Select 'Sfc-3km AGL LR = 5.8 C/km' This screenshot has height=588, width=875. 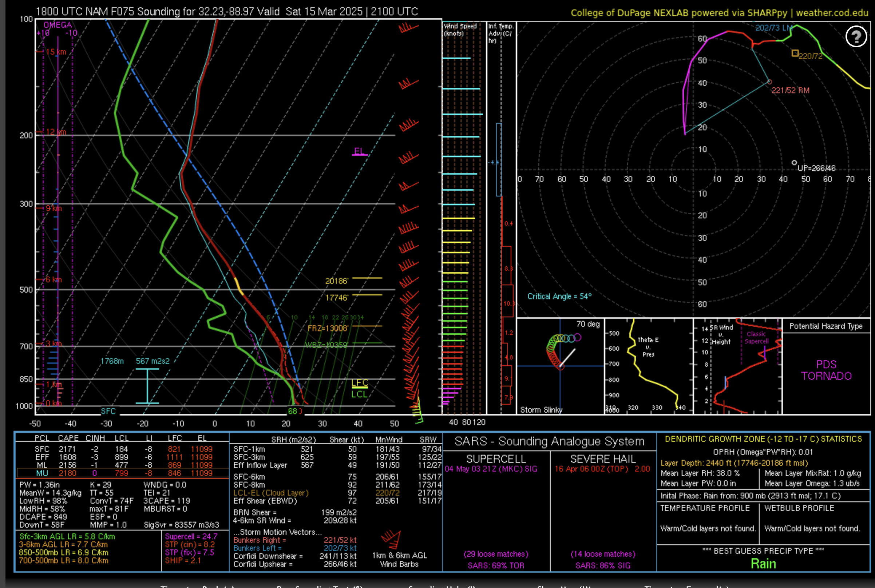click(67, 537)
